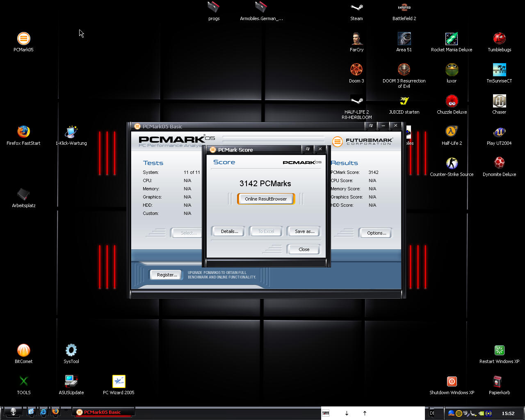Click the Save as button
Viewport: 525px width, 420px height.
point(304,231)
